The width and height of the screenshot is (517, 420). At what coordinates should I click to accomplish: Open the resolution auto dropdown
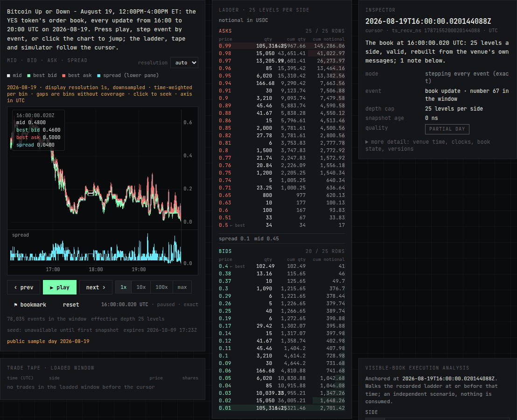(184, 63)
